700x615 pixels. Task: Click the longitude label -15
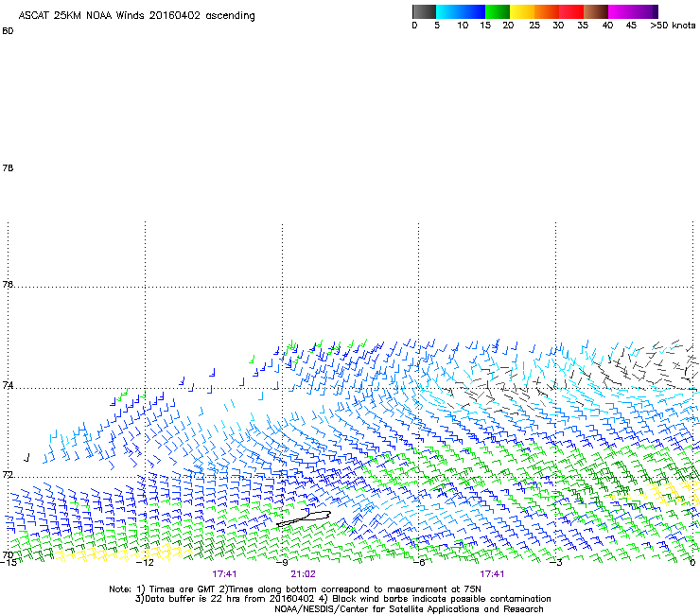pos(8,562)
